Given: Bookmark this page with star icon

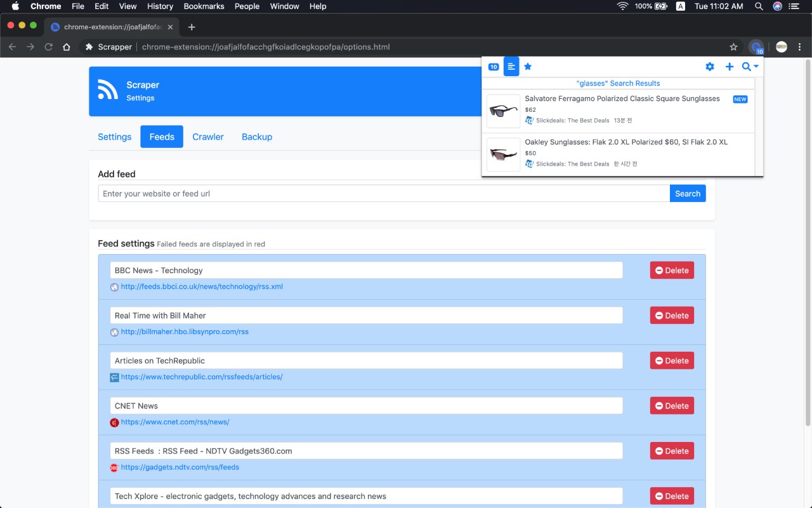Looking at the screenshot, I should [x=734, y=47].
